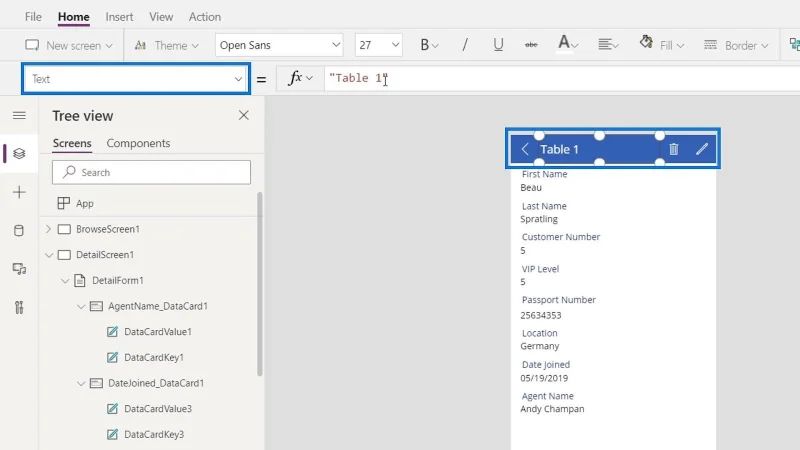Open the Insert ribbon tab

[x=119, y=17]
